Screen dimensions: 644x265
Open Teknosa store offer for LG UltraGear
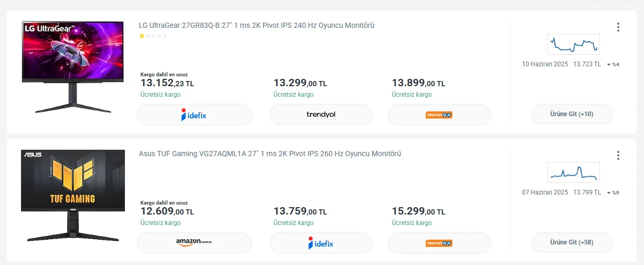(439, 115)
